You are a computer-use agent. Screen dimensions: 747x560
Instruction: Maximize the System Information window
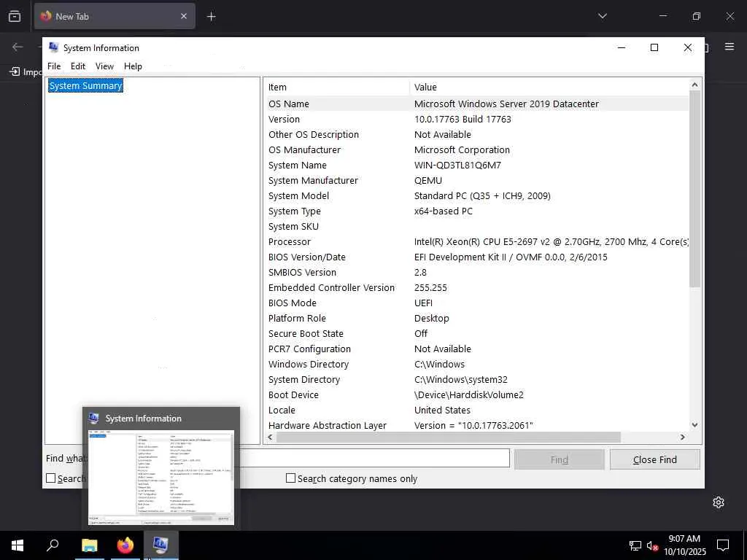[654, 47]
